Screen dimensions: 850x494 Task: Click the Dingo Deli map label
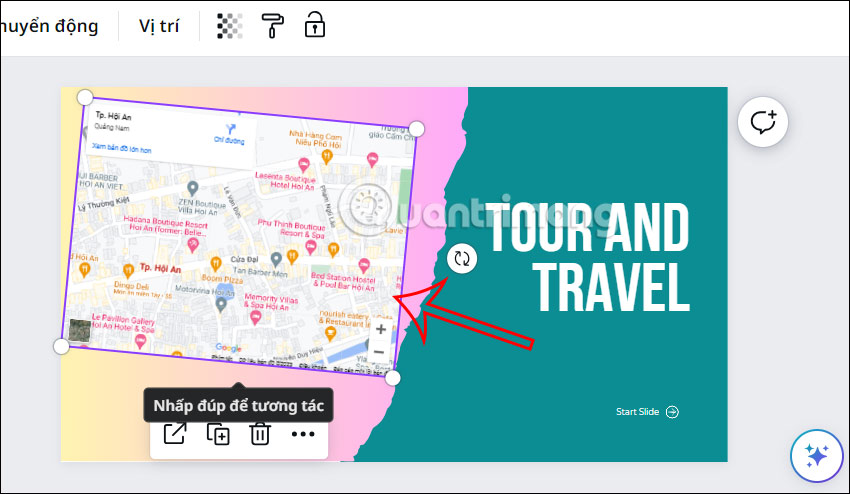(x=131, y=286)
